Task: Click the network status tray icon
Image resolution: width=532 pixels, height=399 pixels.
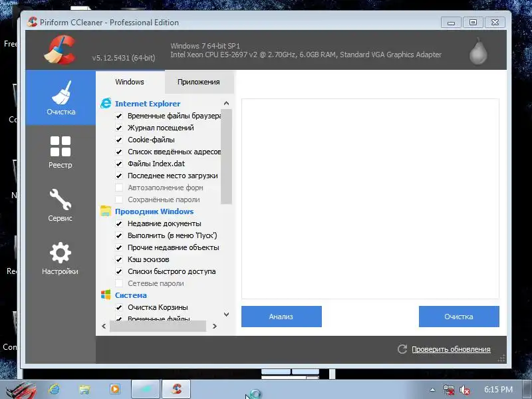Action: coord(448,390)
